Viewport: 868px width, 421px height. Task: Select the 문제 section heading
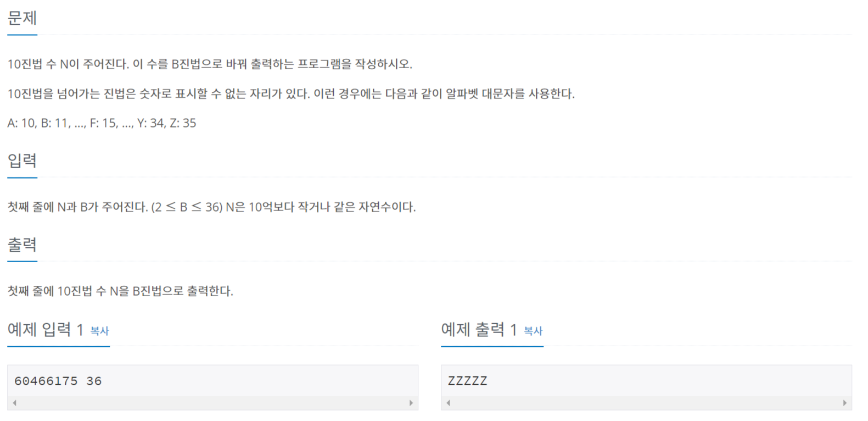click(21, 18)
